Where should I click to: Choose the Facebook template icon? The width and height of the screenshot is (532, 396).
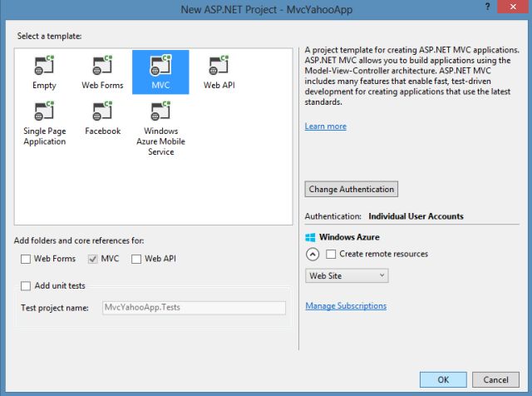tap(102, 112)
